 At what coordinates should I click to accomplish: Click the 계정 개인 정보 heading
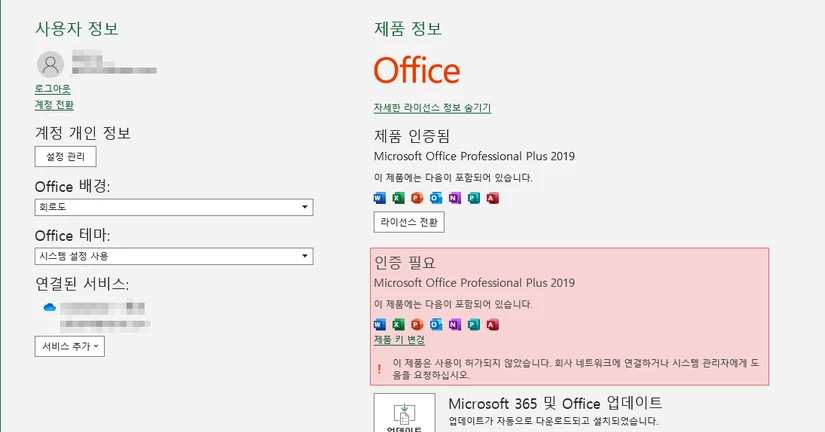83,133
